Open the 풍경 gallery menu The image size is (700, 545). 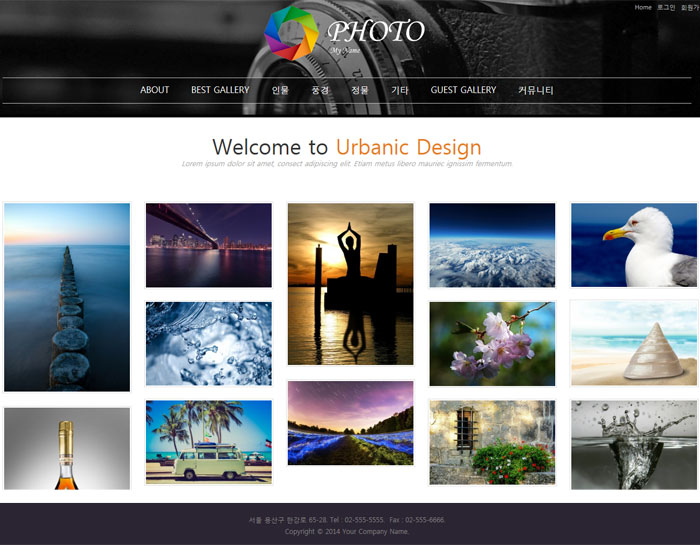(x=320, y=90)
